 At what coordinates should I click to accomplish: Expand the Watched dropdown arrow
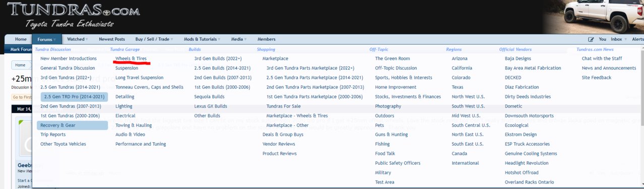click(87, 39)
